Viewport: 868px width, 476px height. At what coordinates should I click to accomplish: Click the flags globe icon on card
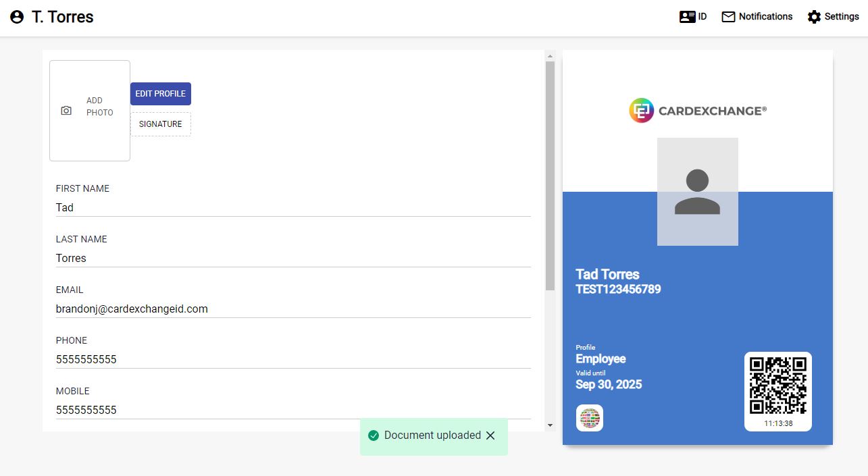click(590, 418)
